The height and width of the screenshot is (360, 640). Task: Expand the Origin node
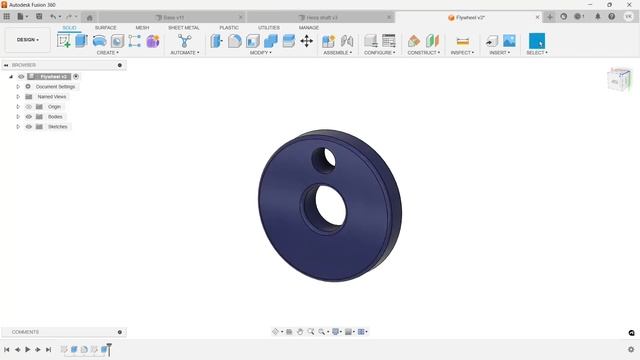18,107
